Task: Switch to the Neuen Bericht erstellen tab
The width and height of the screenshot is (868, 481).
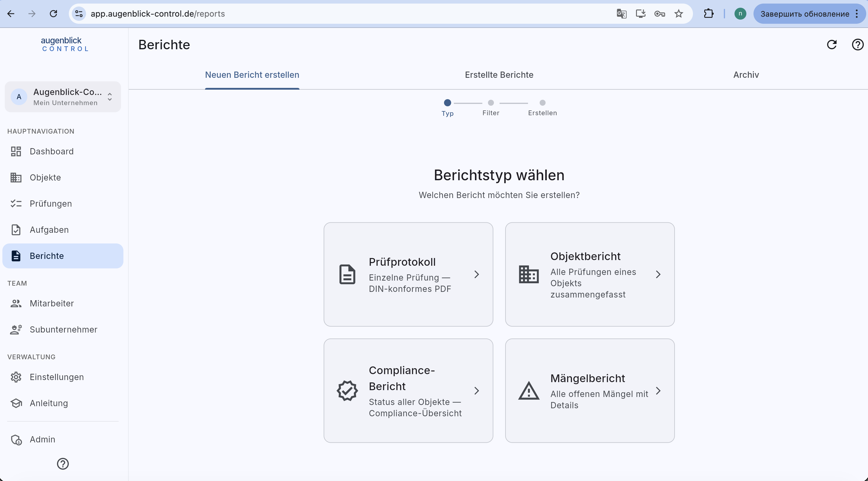Action: pos(252,75)
